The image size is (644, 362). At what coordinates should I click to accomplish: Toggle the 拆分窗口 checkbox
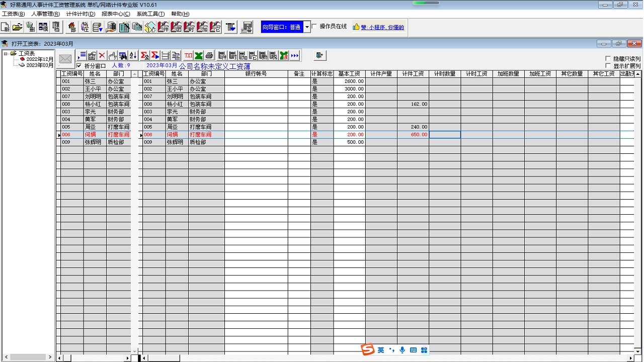coord(79,66)
